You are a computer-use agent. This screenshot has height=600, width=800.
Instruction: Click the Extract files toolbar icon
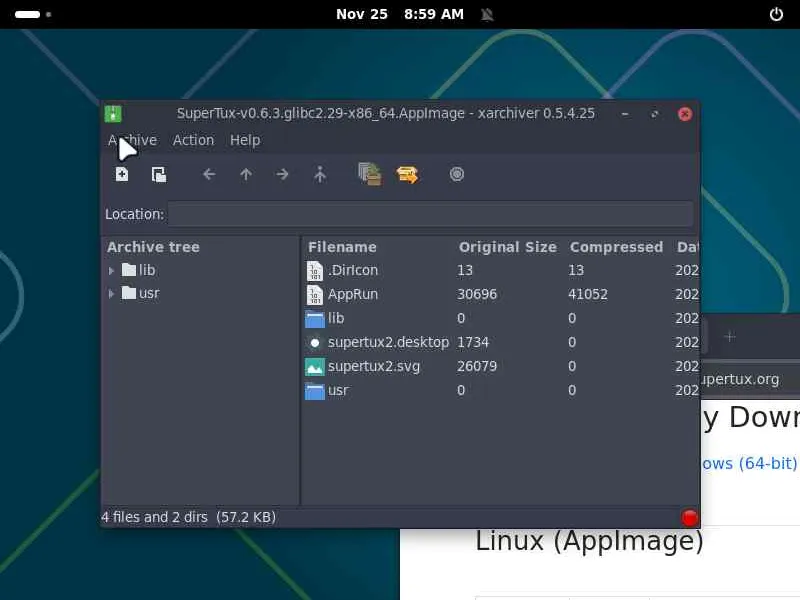coord(407,174)
